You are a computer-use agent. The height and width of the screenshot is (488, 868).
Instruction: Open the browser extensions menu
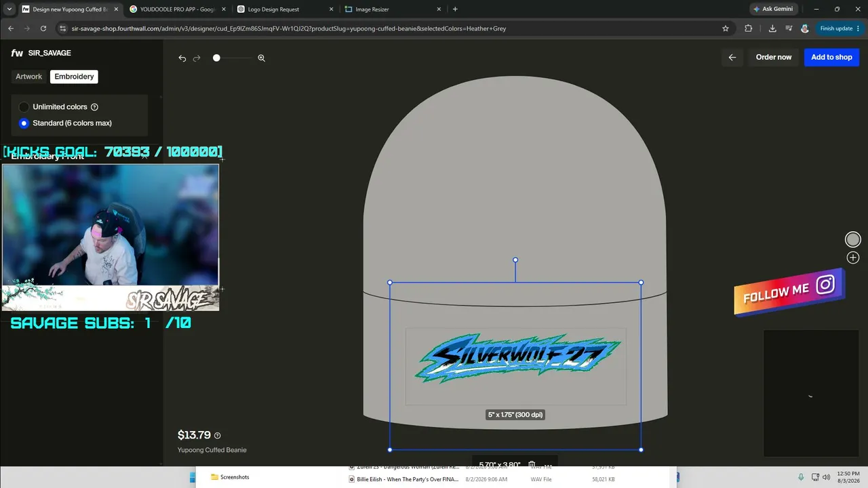pos(749,28)
